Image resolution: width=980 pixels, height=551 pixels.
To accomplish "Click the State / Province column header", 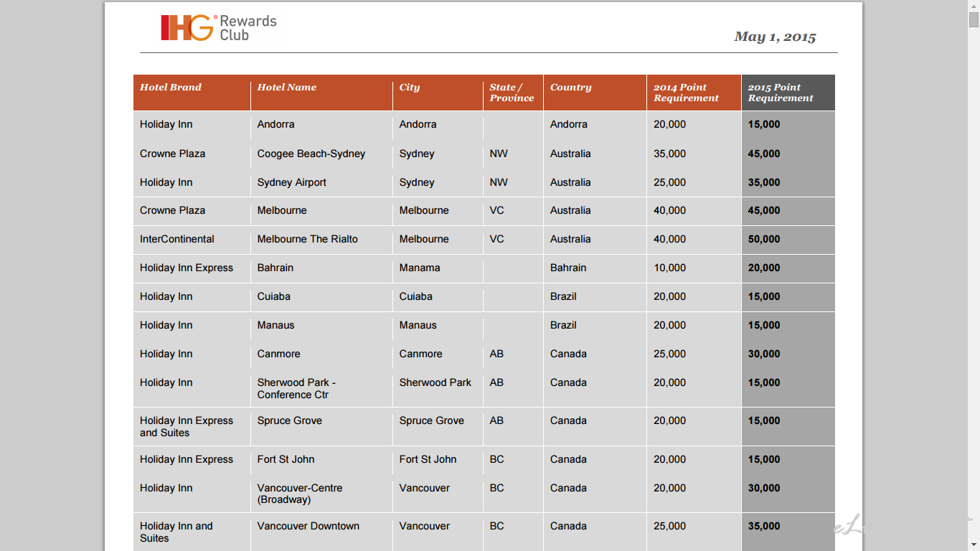I will [x=512, y=93].
